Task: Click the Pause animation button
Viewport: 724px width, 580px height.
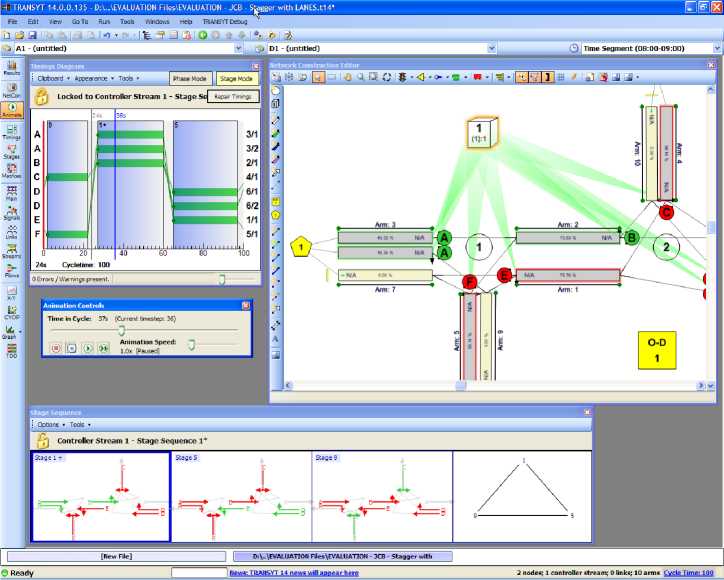Action: click(71, 348)
